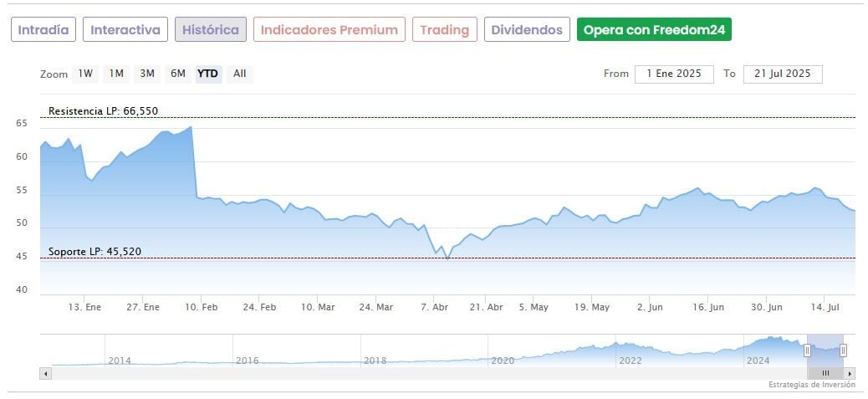Set zoom range to 1M
Screen dimensions: 868x399
pyautogui.click(x=116, y=74)
